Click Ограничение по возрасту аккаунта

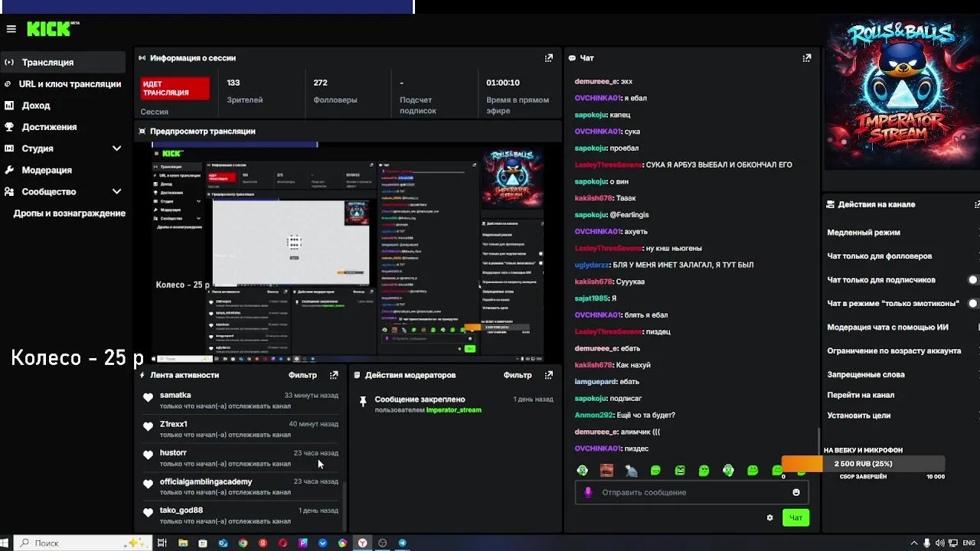click(x=893, y=351)
